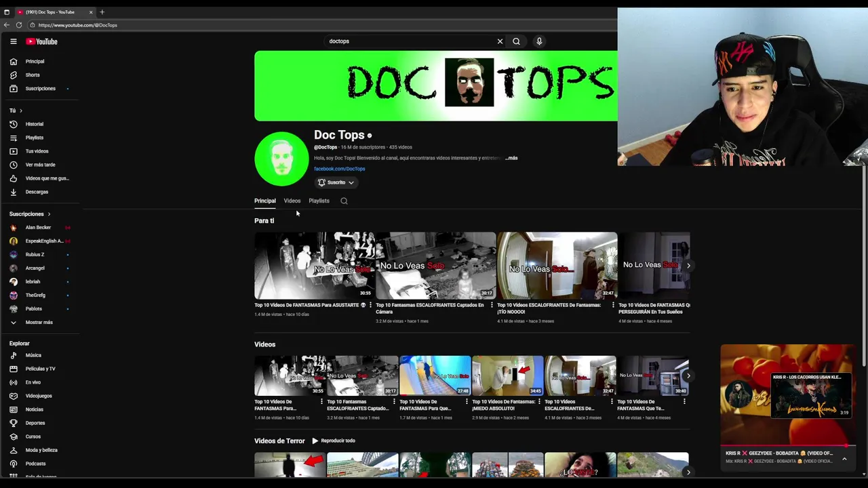Expand the Suscripciones section header

click(x=30, y=214)
